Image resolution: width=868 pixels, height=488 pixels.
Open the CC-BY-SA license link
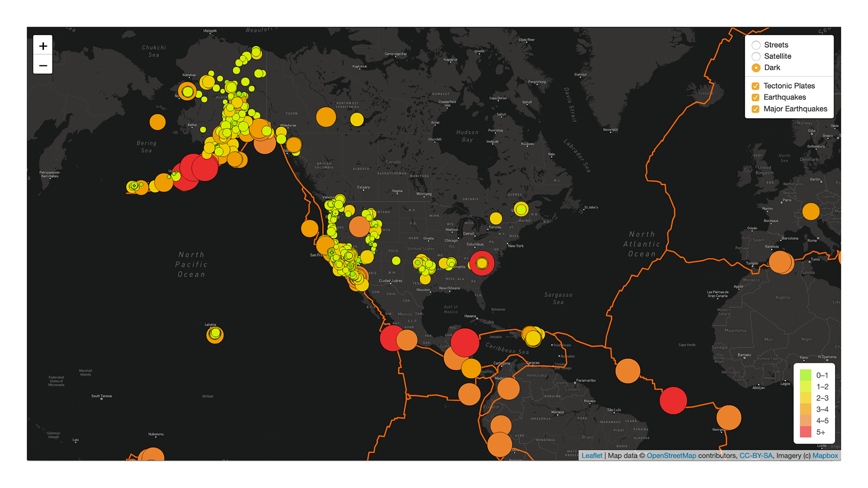tap(756, 455)
